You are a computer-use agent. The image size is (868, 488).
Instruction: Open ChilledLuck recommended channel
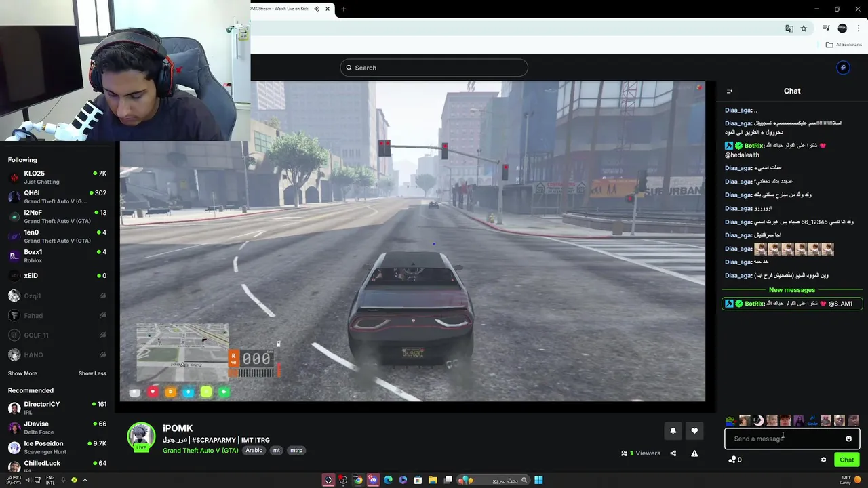click(58, 466)
